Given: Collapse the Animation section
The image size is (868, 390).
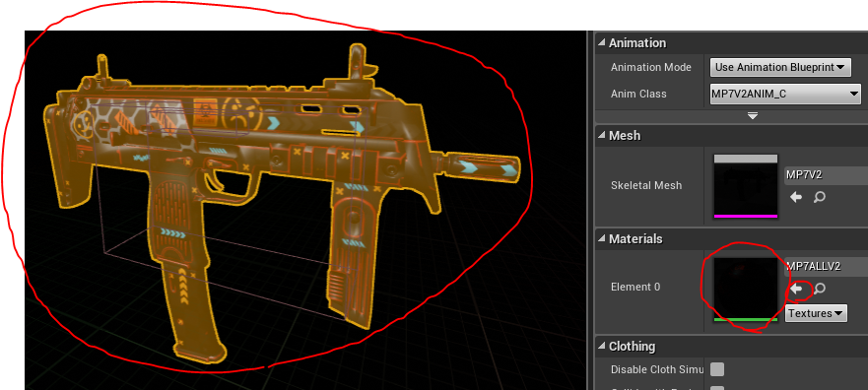Looking at the screenshot, I should (x=602, y=43).
